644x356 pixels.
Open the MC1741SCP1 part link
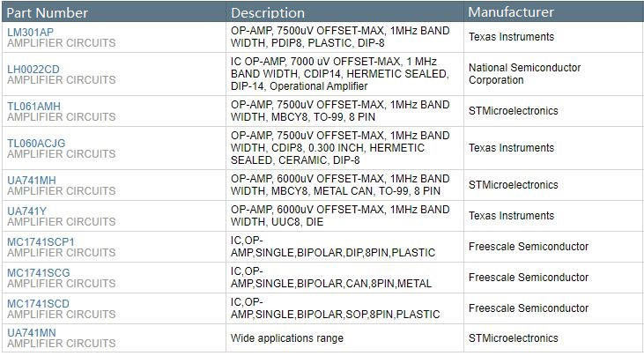pos(41,242)
